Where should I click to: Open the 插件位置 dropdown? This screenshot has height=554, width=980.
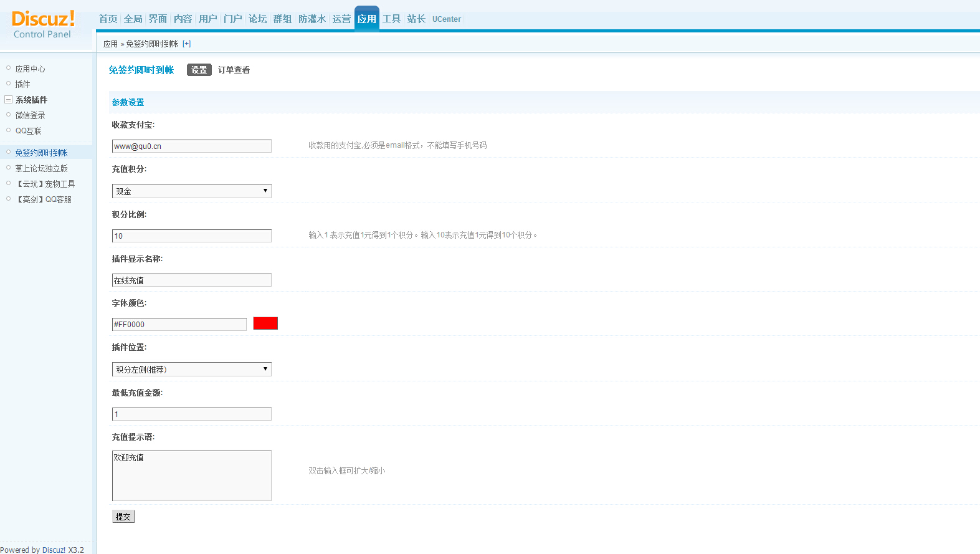click(x=191, y=370)
